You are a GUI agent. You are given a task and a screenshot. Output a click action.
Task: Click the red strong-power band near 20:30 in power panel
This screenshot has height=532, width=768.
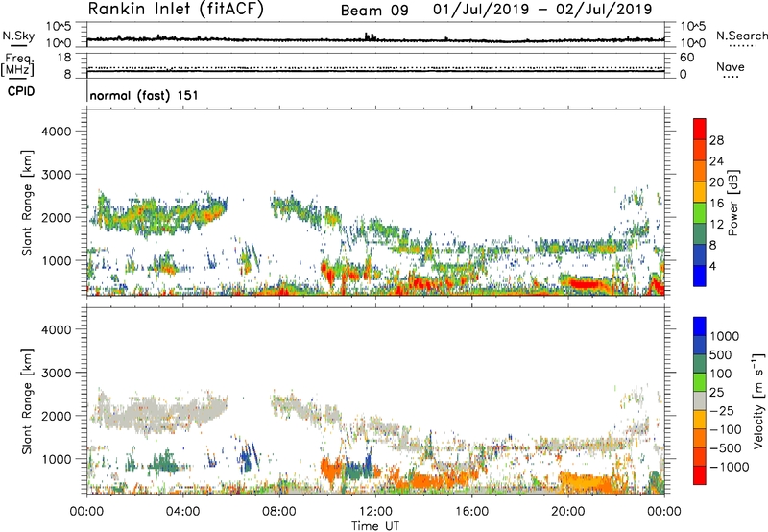(x=585, y=283)
